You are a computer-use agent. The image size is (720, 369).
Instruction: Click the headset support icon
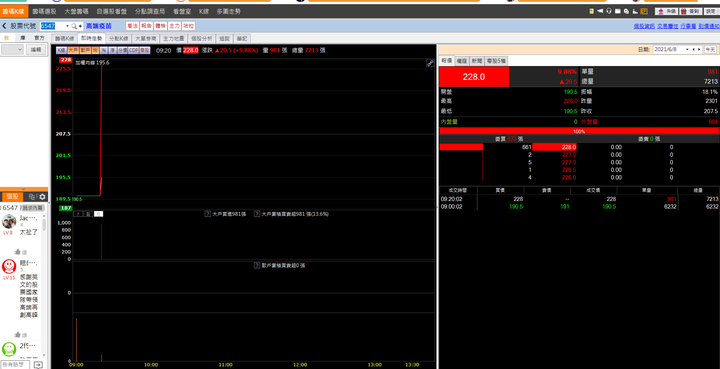click(x=609, y=11)
